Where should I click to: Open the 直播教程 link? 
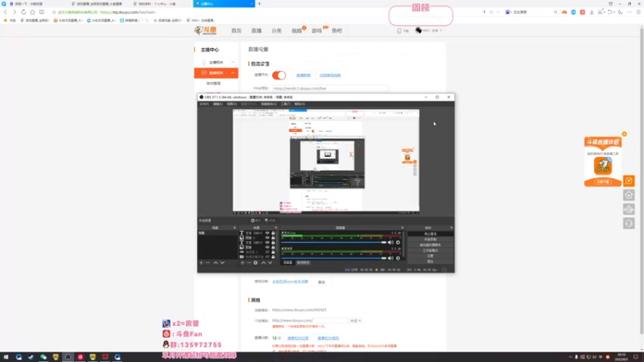pos(303,76)
